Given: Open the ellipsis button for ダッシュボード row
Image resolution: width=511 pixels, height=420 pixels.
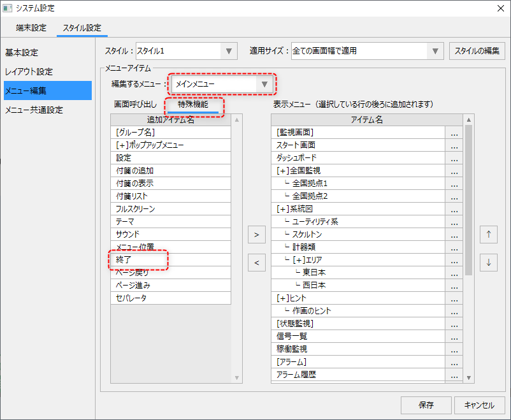Looking at the screenshot, I should pyautogui.click(x=454, y=158).
